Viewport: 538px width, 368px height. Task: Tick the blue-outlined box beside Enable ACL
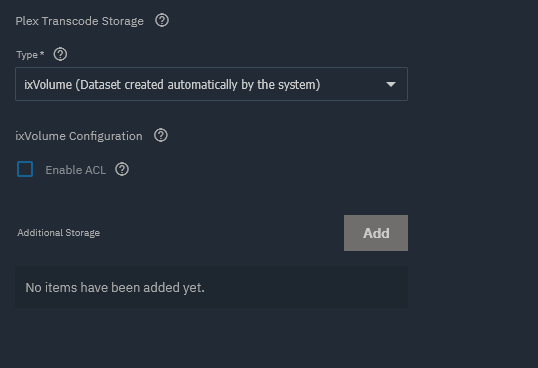point(25,169)
